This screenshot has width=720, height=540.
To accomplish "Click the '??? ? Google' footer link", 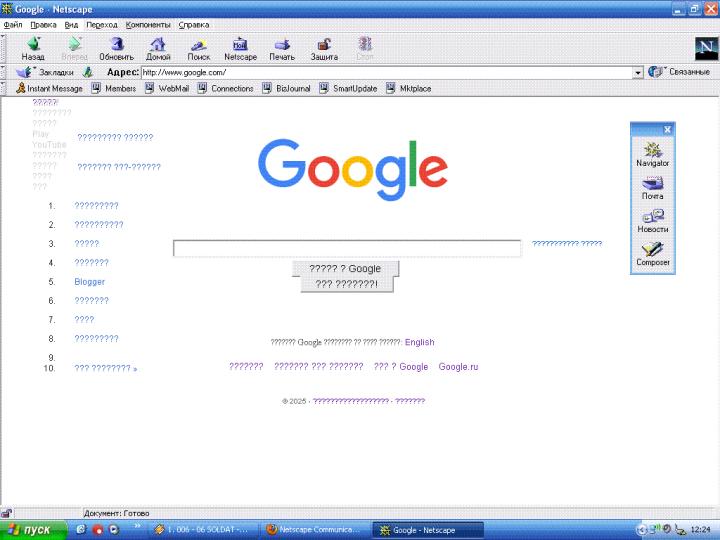I will click(401, 366).
